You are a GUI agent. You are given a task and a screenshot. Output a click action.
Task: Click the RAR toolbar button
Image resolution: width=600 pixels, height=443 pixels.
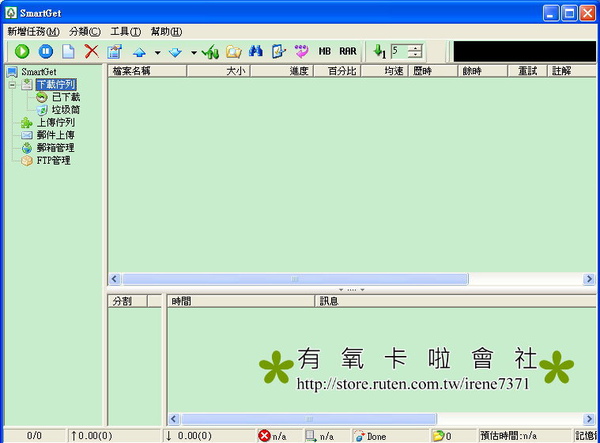[x=347, y=51]
